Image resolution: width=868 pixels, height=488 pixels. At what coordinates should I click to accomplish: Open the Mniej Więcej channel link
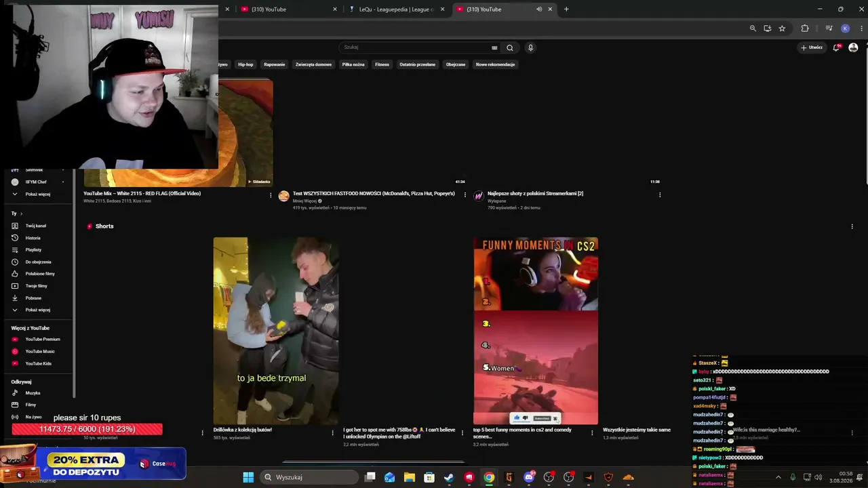pyautogui.click(x=304, y=201)
